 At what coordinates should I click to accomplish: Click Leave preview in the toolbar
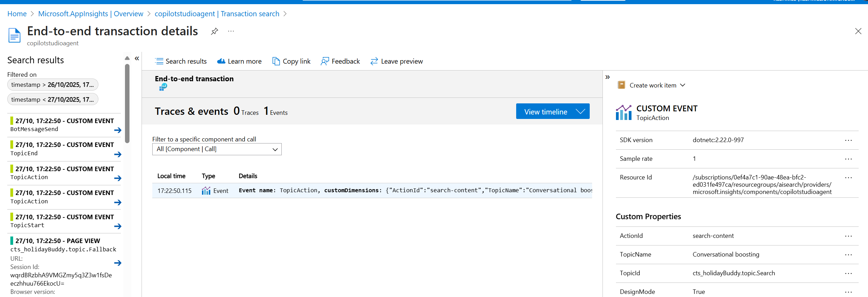pyautogui.click(x=396, y=62)
